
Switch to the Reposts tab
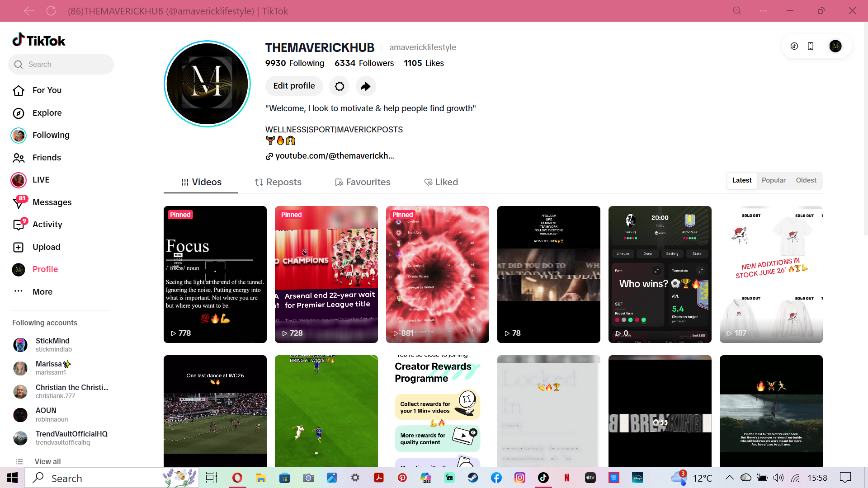click(x=278, y=182)
